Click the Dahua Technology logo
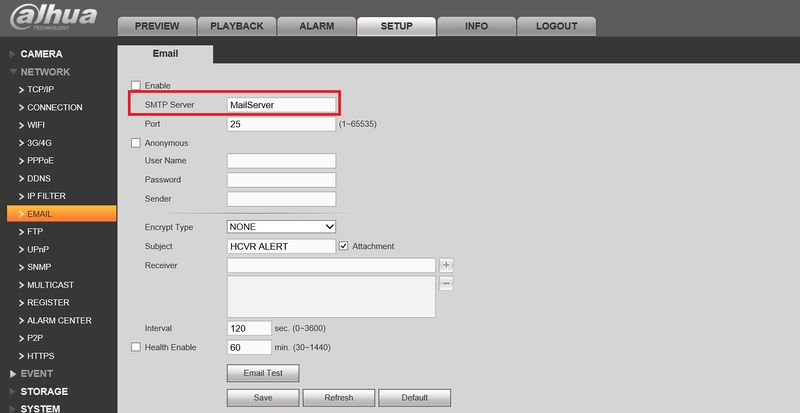Image resolution: width=800 pixels, height=413 pixels. (53, 17)
